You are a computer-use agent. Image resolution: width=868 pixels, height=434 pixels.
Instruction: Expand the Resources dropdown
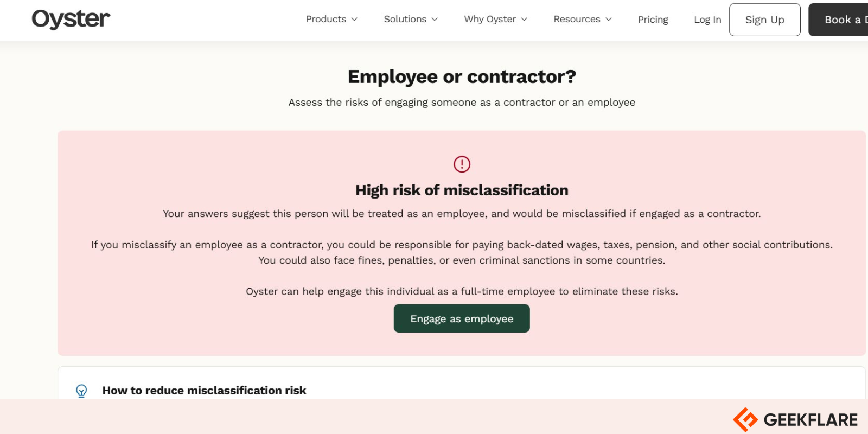582,19
